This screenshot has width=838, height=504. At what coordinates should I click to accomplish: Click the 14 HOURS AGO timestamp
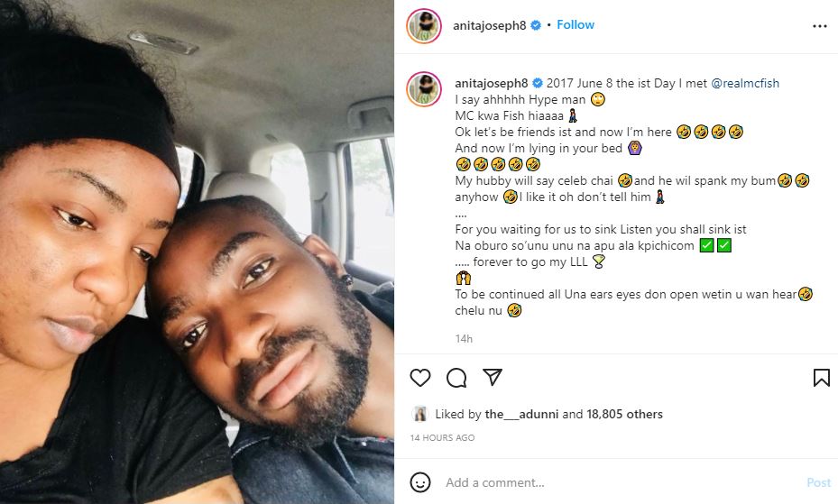tap(442, 437)
